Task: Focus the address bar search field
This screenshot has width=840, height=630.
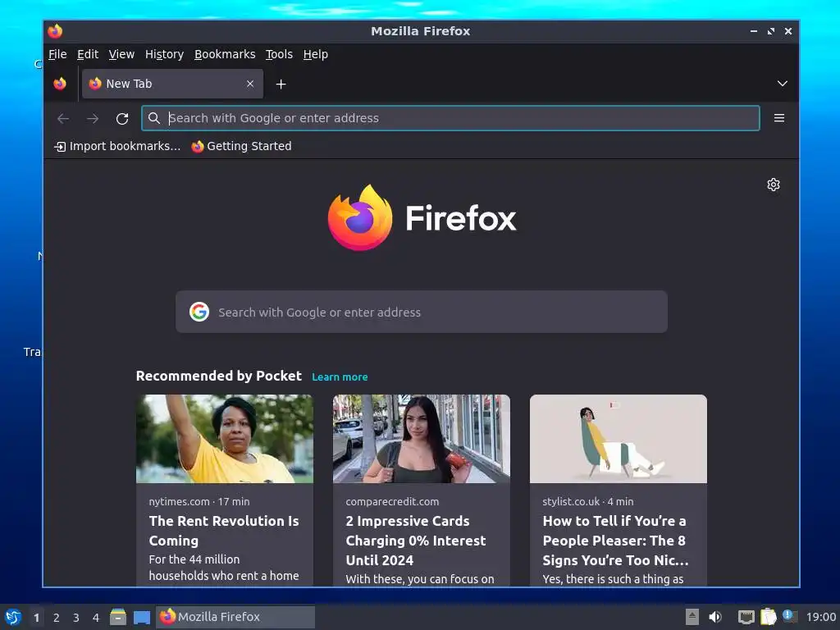Action: pyautogui.click(x=450, y=118)
